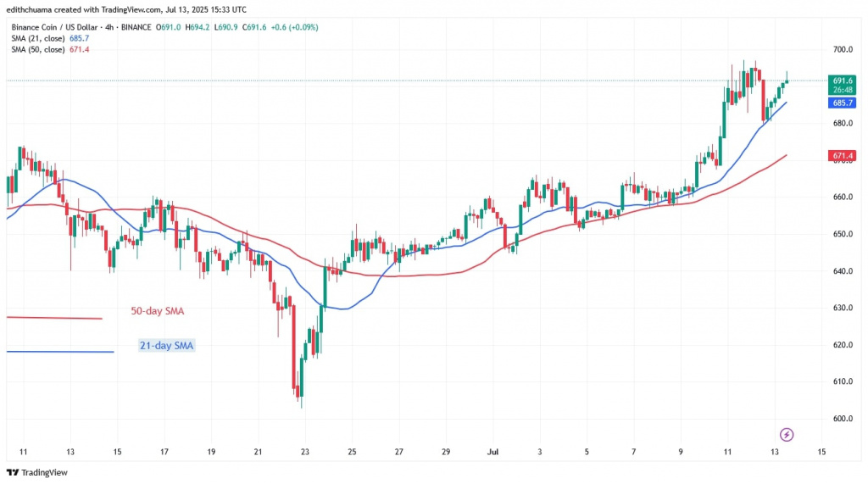Click the TradingView logo at bottom left
This screenshot has width=868, height=484.
[x=36, y=472]
